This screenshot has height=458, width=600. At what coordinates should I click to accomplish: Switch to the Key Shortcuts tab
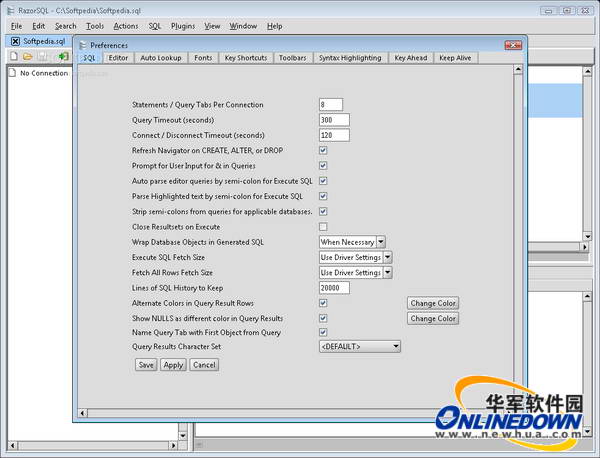[246, 58]
